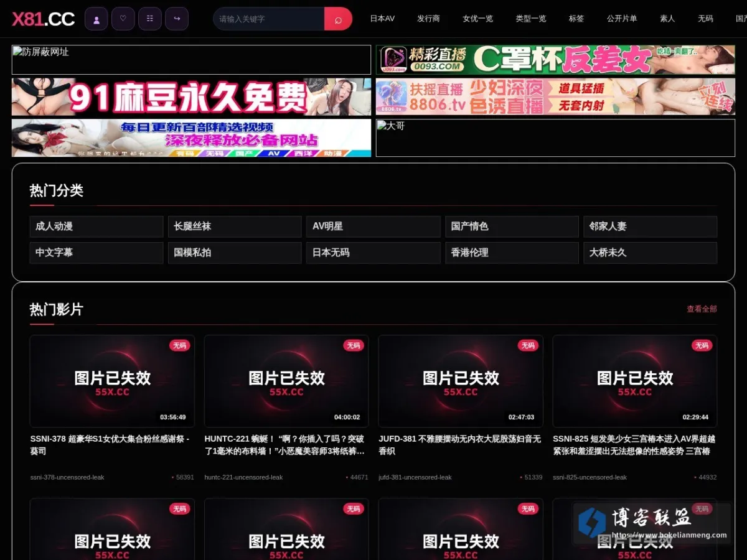The image size is (747, 560).
Task: Open the JUFD-381 video thumbnail
Action: click(x=461, y=381)
